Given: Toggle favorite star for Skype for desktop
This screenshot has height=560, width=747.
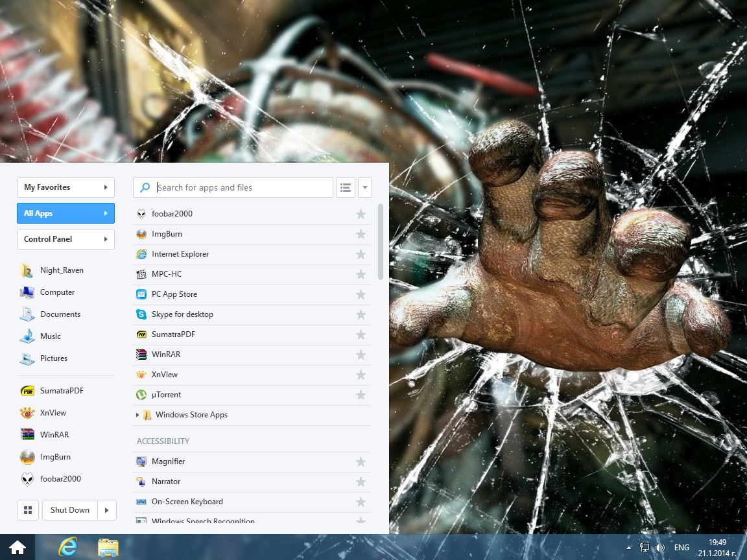Looking at the screenshot, I should click(361, 315).
